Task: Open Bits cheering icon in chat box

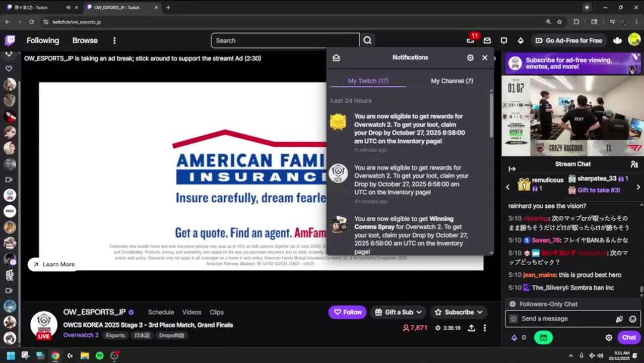Action: pos(619,319)
